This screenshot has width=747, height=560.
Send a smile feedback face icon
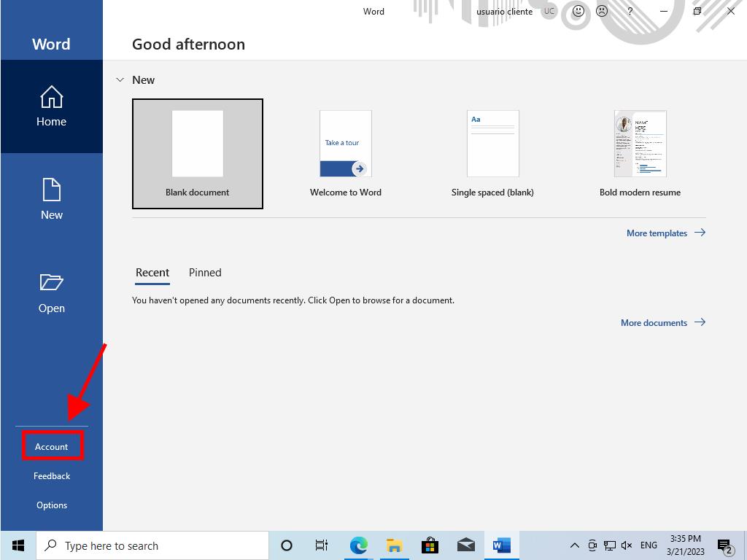(578, 12)
